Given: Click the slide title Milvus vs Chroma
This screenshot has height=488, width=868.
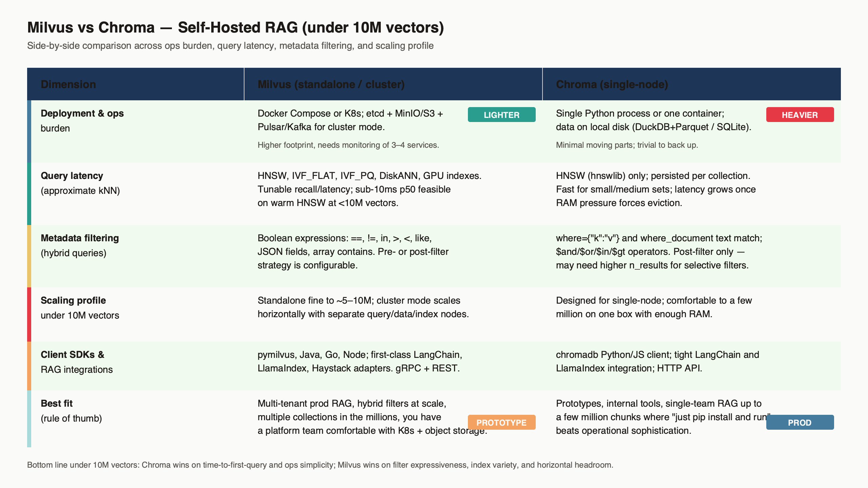Looking at the screenshot, I should tap(235, 27).
